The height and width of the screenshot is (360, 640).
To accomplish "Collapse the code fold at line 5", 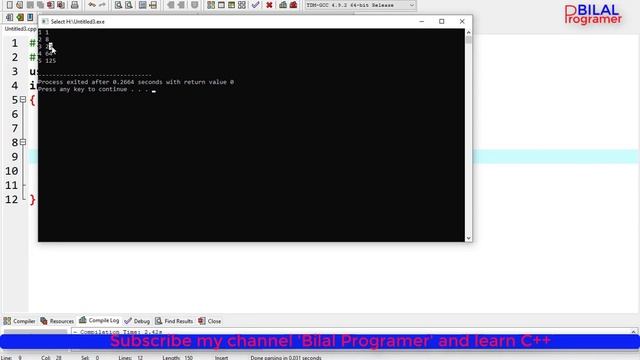I will pos(23,99).
